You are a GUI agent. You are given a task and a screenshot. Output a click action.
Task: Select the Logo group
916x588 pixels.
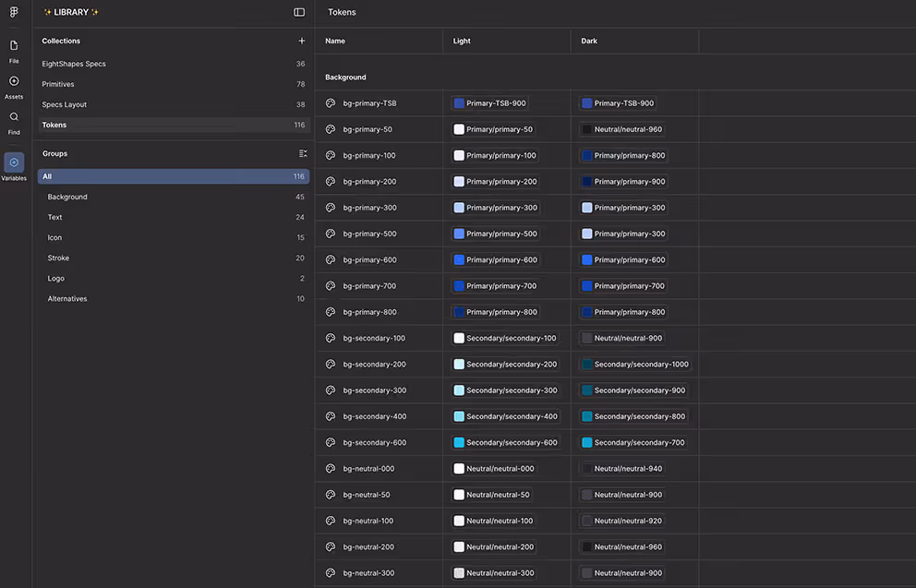coord(174,279)
